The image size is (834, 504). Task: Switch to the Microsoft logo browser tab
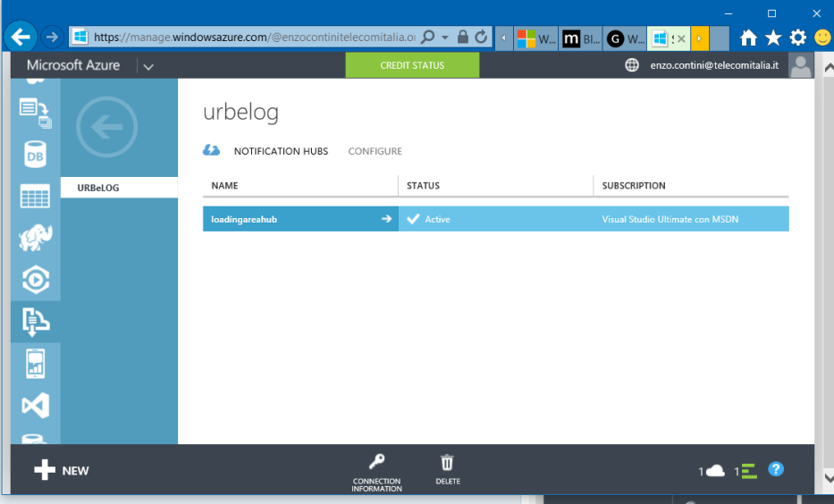[535, 38]
